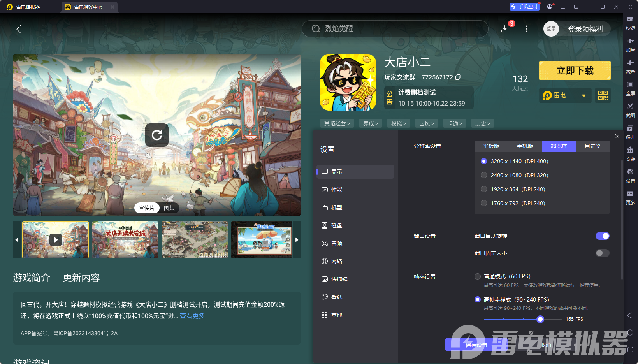The width and height of the screenshot is (638, 364).
Task: Go back using the left arrow in game center
Action: point(19,29)
